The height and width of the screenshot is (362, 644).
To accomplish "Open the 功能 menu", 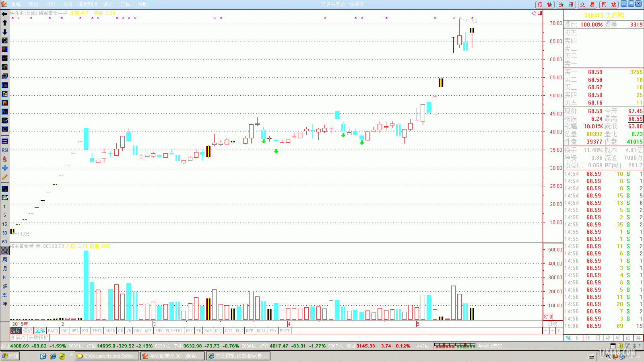I will [33, 4].
